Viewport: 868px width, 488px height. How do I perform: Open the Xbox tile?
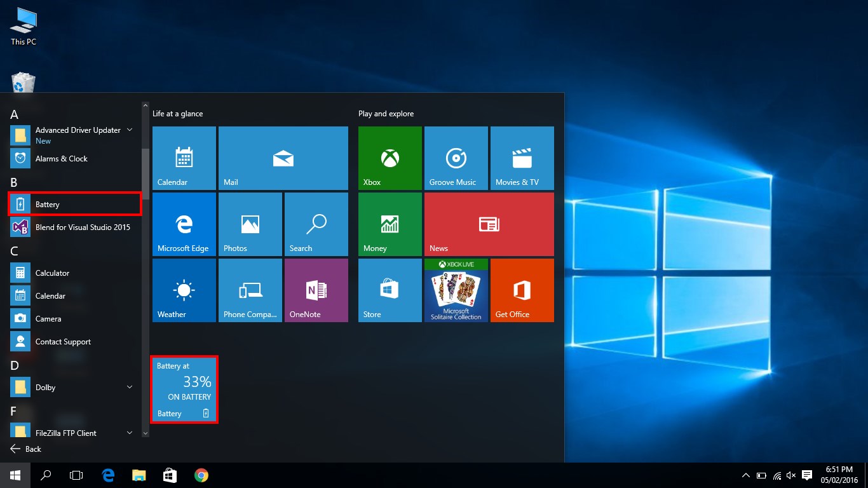[x=390, y=158]
